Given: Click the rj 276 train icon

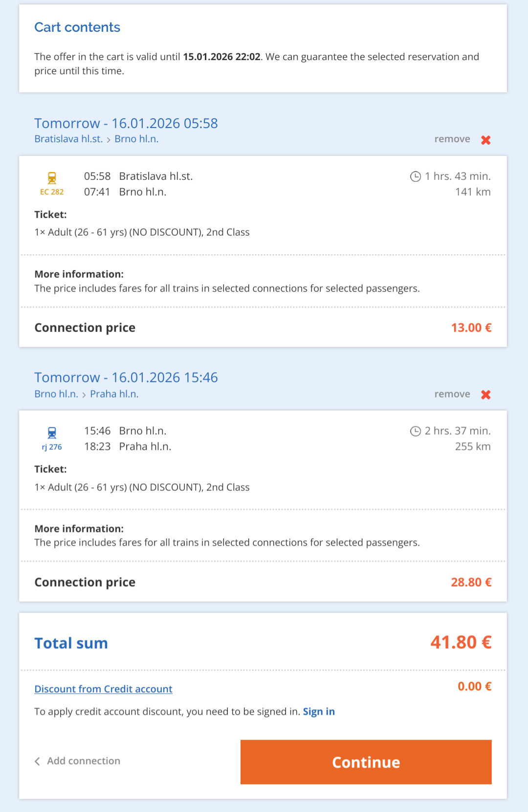Looking at the screenshot, I should (52, 433).
